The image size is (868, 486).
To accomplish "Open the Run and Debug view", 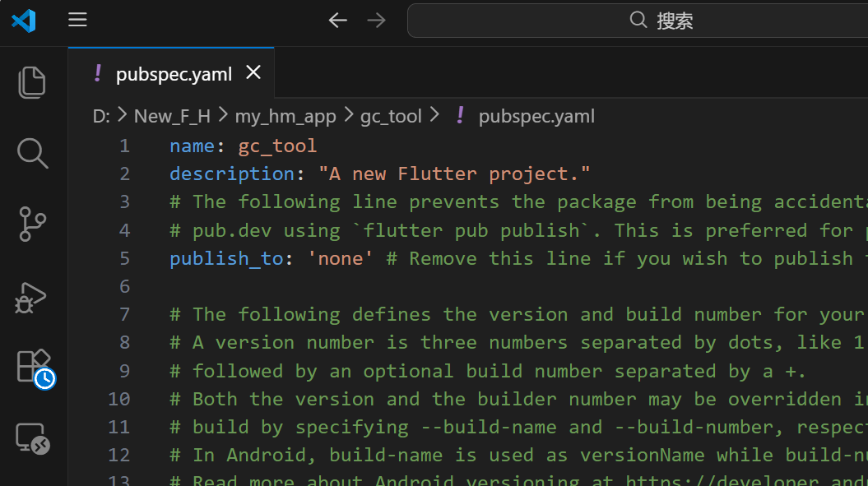I will [31, 298].
